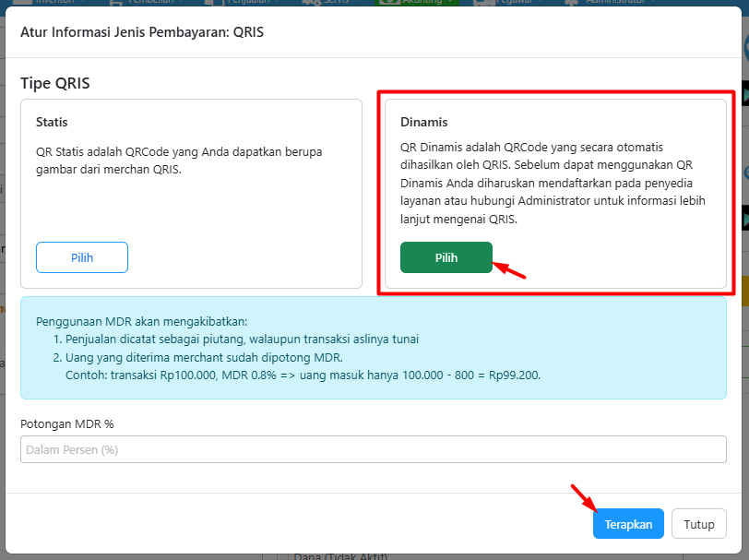Choose the Statis QRIS type via Pilih

tap(82, 257)
